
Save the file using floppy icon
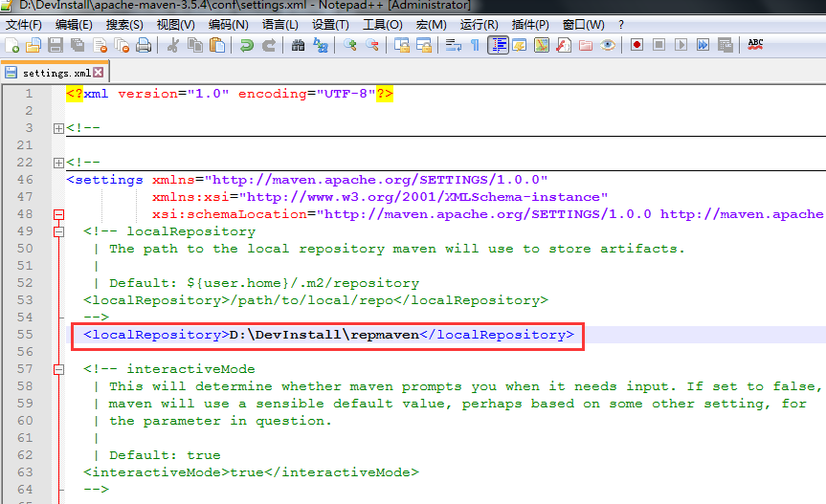click(x=56, y=45)
